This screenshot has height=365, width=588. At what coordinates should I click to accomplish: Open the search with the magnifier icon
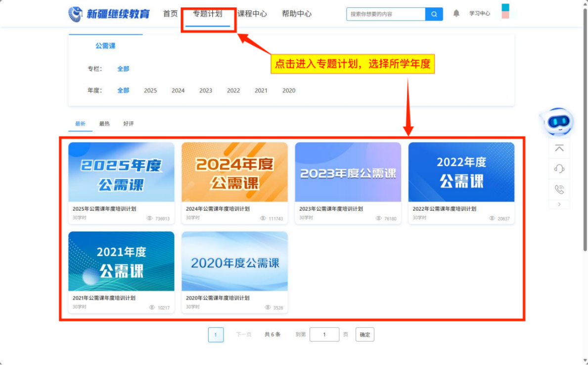click(x=434, y=14)
